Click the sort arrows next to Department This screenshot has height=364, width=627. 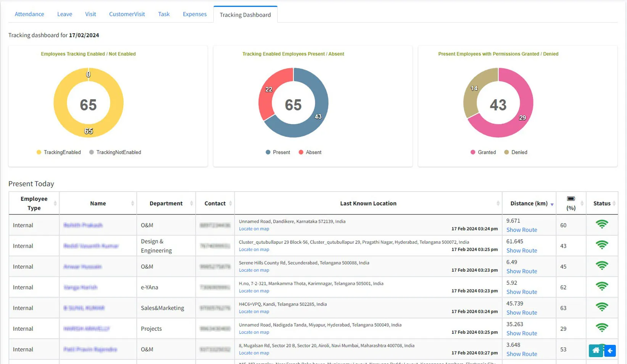(x=191, y=203)
